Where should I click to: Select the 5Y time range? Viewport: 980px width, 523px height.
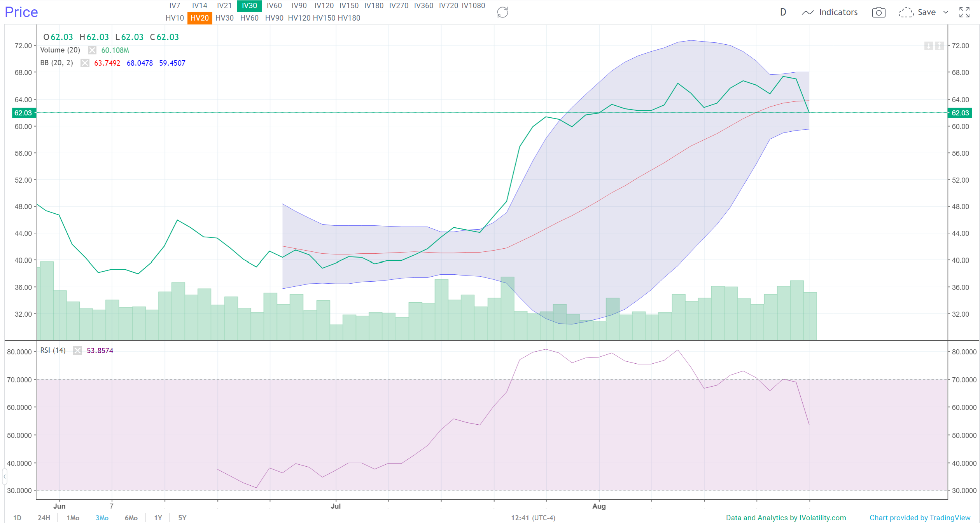[x=182, y=518]
